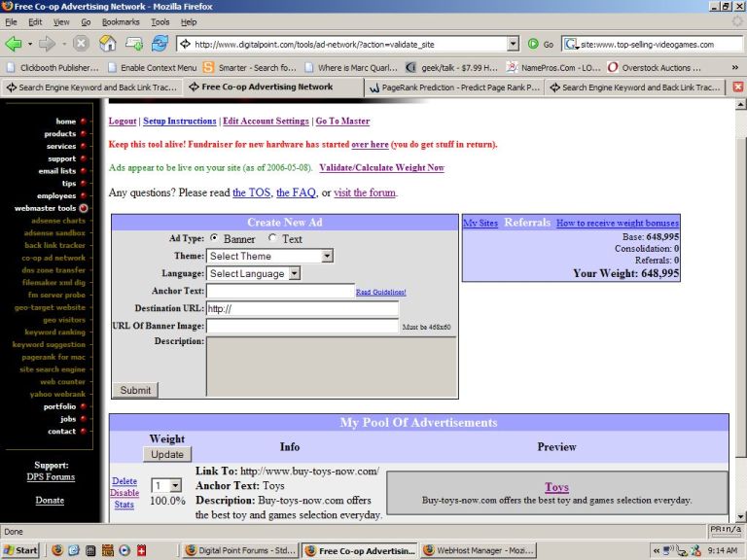Click Validate/Calculate Weight Now link

click(x=381, y=167)
